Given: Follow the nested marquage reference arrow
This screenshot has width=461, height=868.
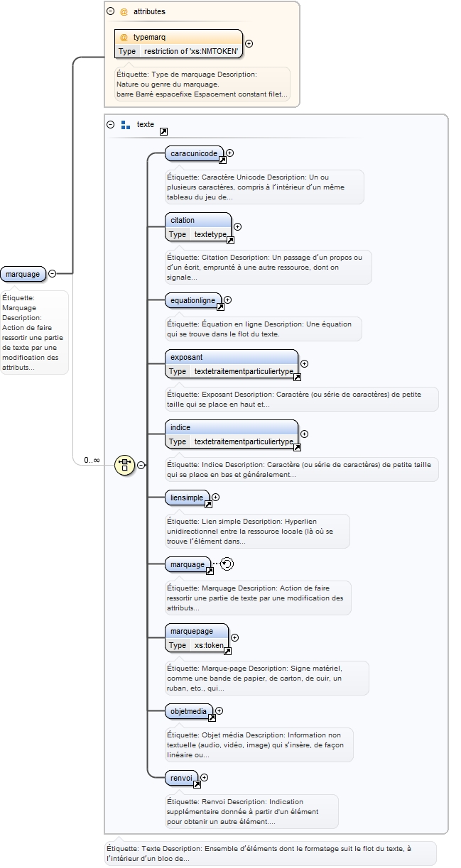Looking at the screenshot, I should pos(210,571).
